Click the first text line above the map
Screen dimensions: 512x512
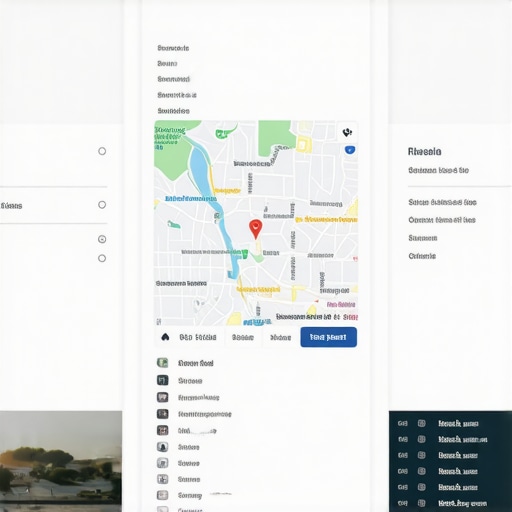pos(173,48)
